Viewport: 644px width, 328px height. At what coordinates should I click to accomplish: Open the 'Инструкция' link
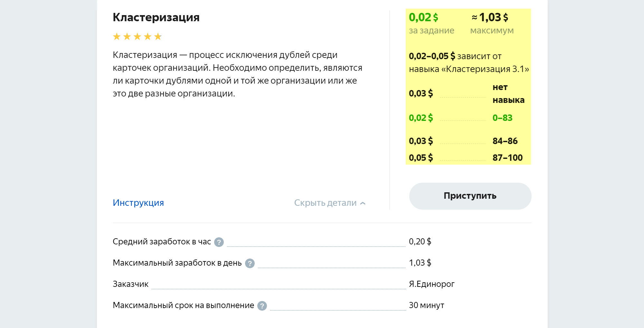tap(138, 203)
